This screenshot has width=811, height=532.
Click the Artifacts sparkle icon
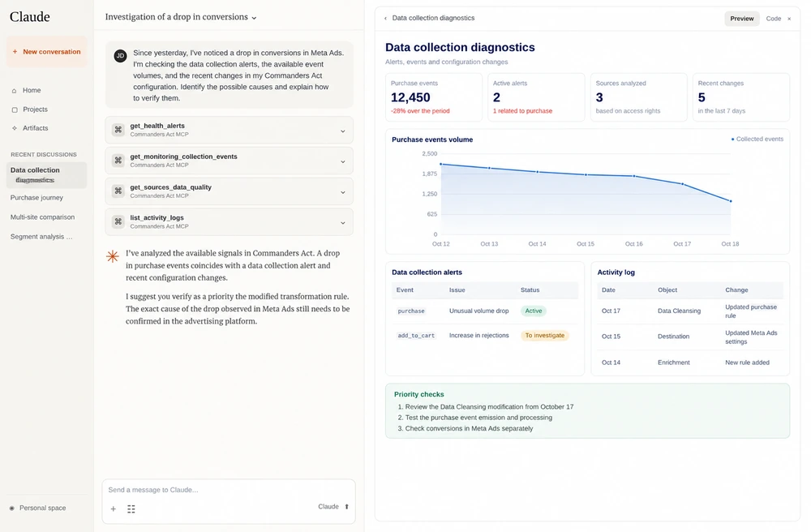click(x=14, y=128)
